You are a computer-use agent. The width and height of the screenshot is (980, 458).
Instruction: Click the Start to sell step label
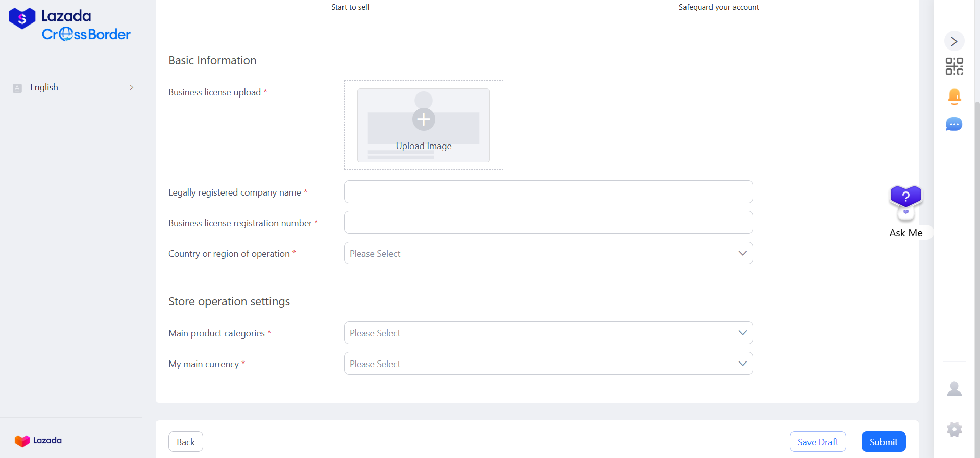tap(350, 7)
